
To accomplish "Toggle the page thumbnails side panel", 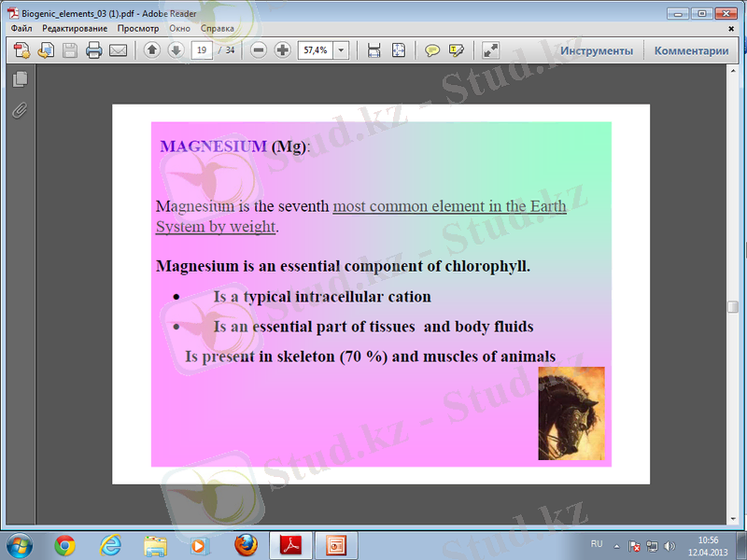I will pos(19,80).
